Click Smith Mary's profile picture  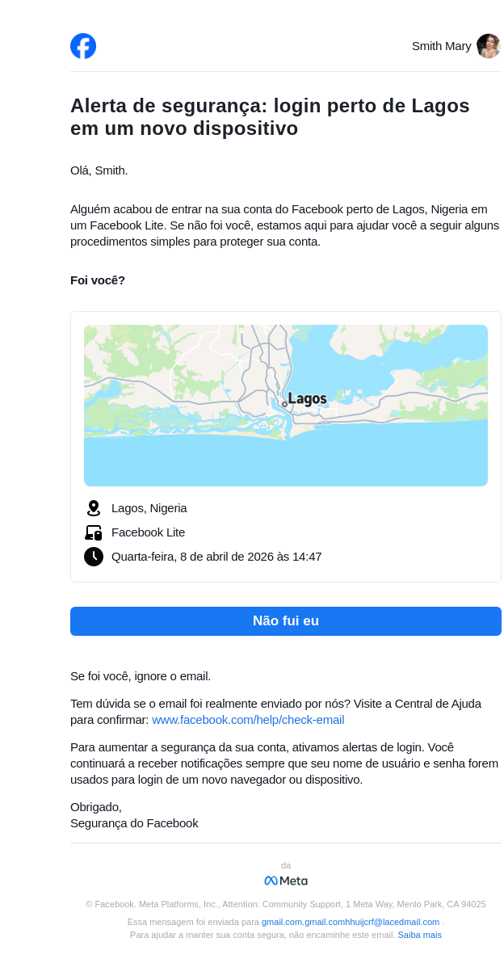488,46
